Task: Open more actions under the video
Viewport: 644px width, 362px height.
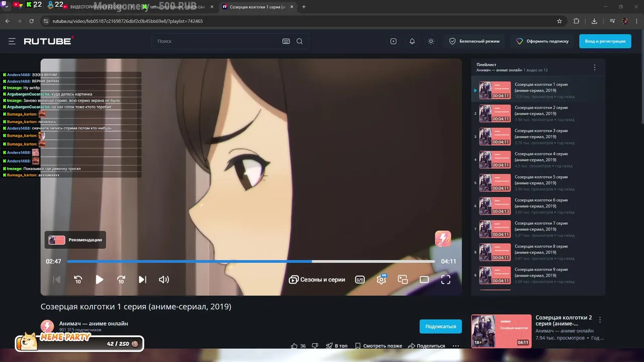Action: [x=456, y=346]
